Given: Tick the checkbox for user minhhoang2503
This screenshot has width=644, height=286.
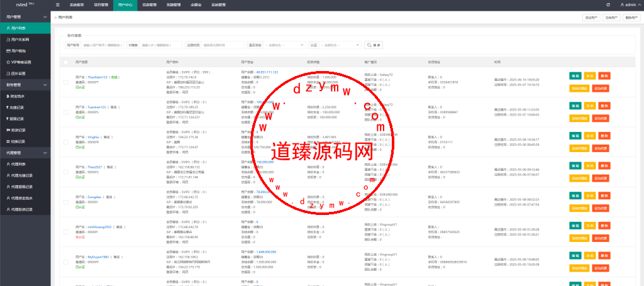Looking at the screenshot, I should coord(65,232).
